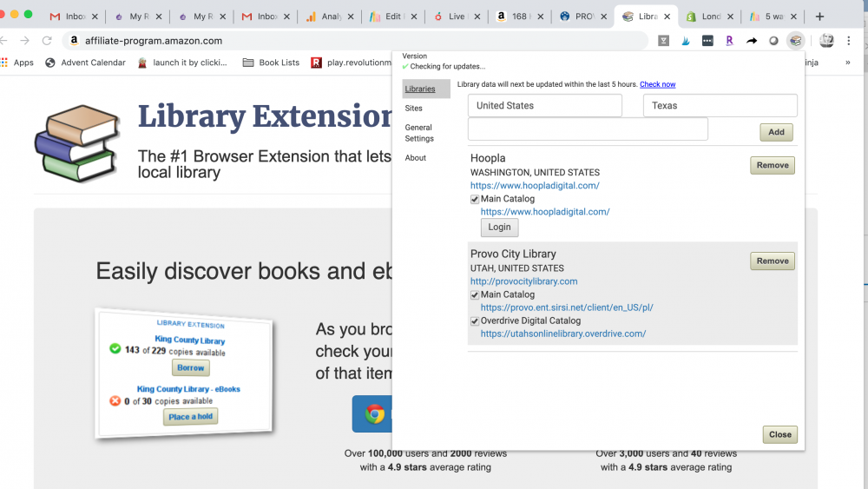Image resolution: width=868 pixels, height=489 pixels.
Task: Switch to the Live tab
Action: point(457,17)
